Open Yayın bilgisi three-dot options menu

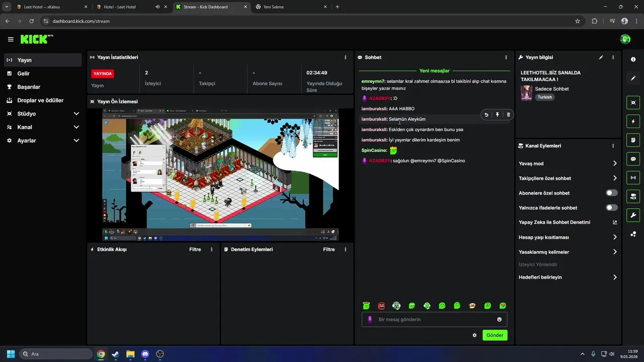tap(613, 57)
